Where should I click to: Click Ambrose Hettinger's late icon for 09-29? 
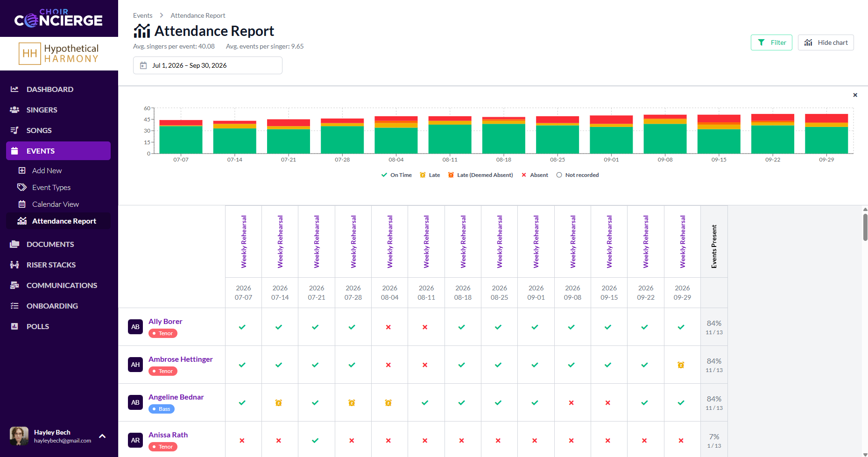coord(681,365)
